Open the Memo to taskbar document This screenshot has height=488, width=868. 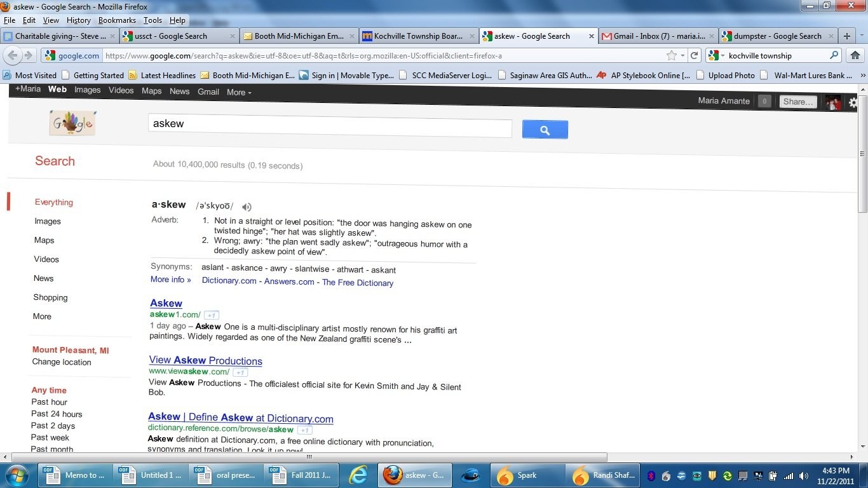76,475
